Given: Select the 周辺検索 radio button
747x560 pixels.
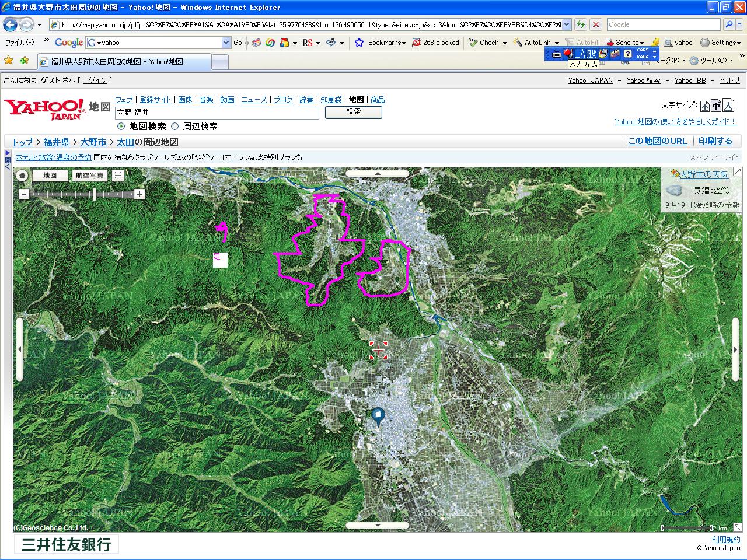Looking at the screenshot, I should click(174, 126).
